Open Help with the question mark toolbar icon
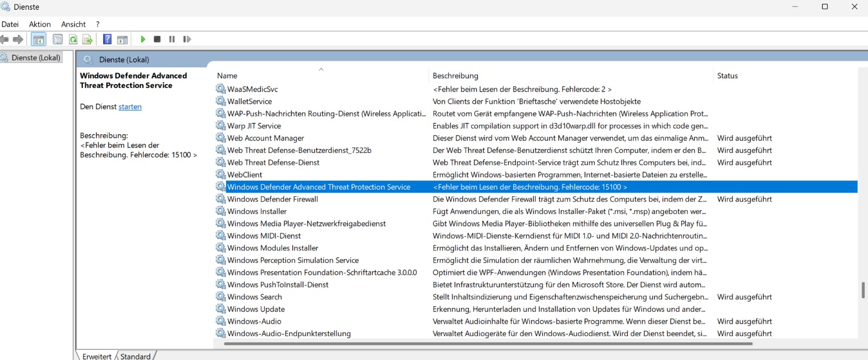 [x=107, y=39]
